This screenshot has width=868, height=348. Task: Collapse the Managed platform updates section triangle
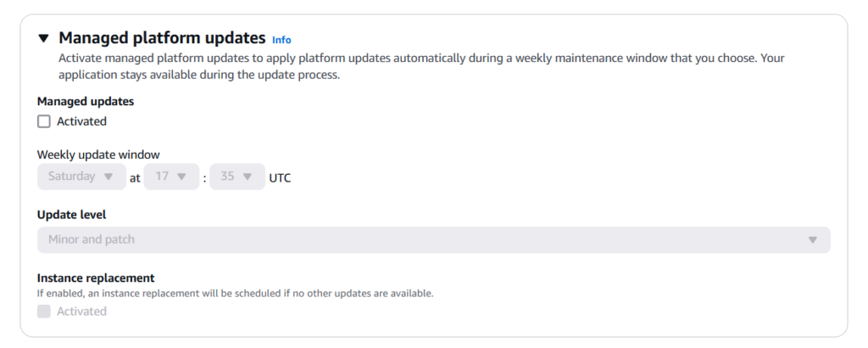[43, 39]
